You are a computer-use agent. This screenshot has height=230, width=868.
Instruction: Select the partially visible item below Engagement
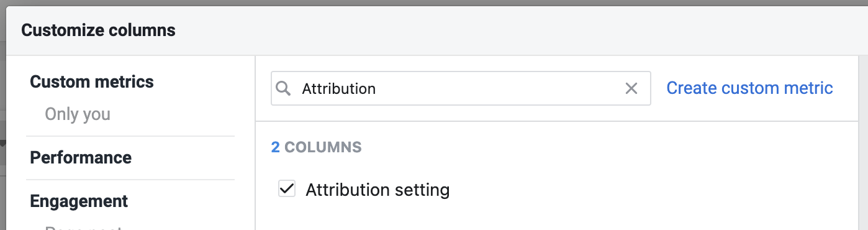[x=83, y=227]
